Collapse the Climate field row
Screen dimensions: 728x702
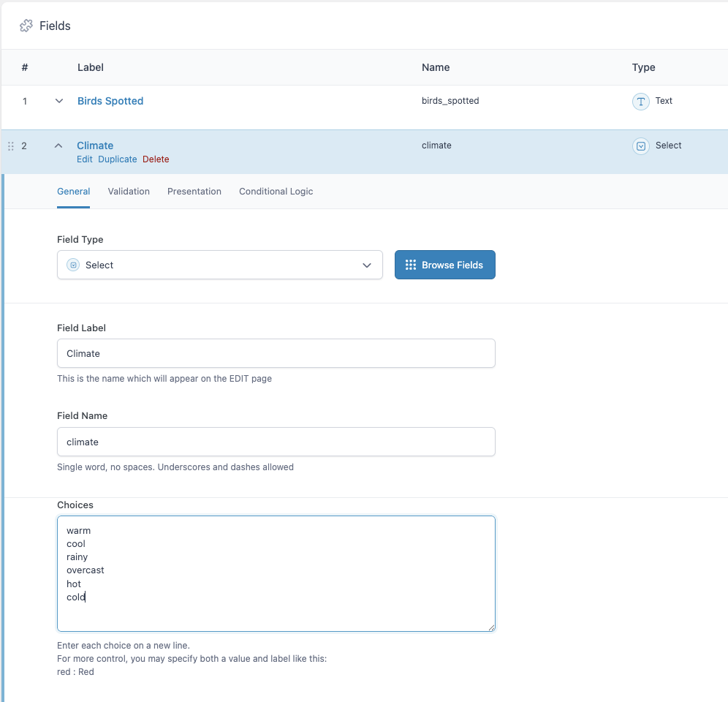(58, 146)
